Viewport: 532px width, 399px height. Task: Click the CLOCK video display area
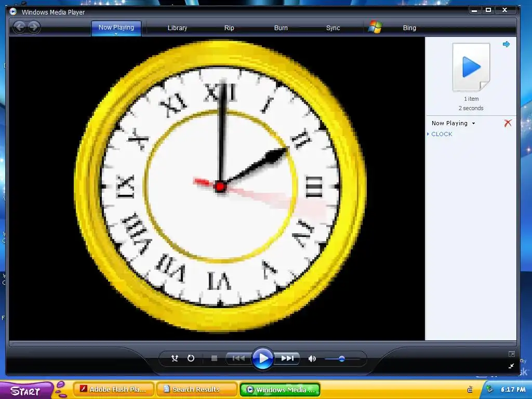pos(217,188)
